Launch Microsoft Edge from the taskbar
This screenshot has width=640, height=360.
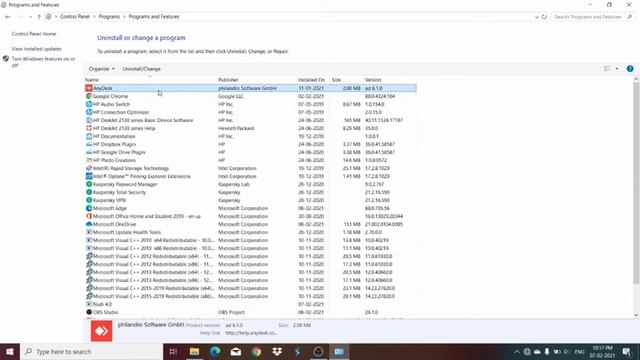(215, 351)
